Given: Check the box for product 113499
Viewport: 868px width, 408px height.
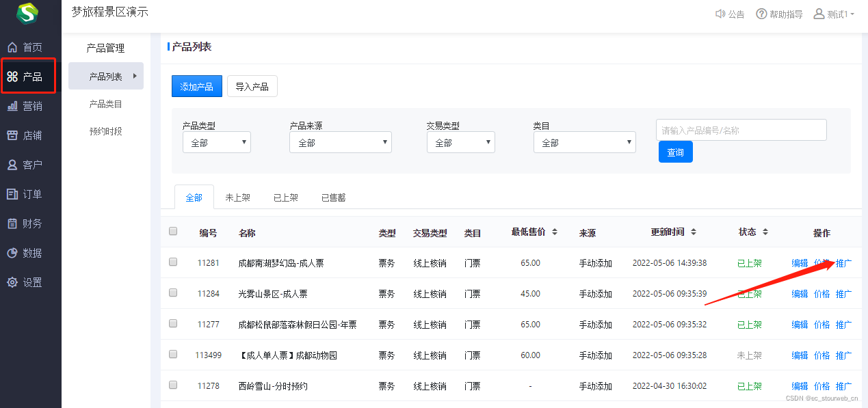Looking at the screenshot, I should (173, 354).
